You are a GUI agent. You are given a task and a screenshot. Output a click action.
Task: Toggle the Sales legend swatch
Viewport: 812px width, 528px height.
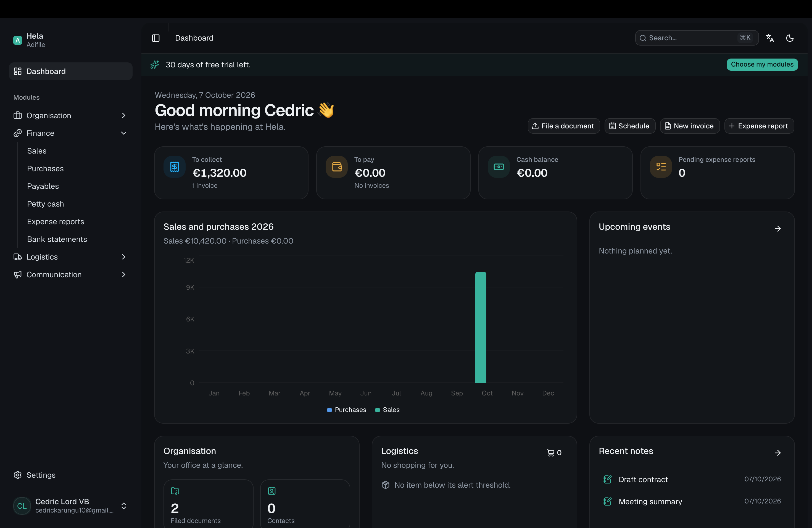click(x=377, y=410)
